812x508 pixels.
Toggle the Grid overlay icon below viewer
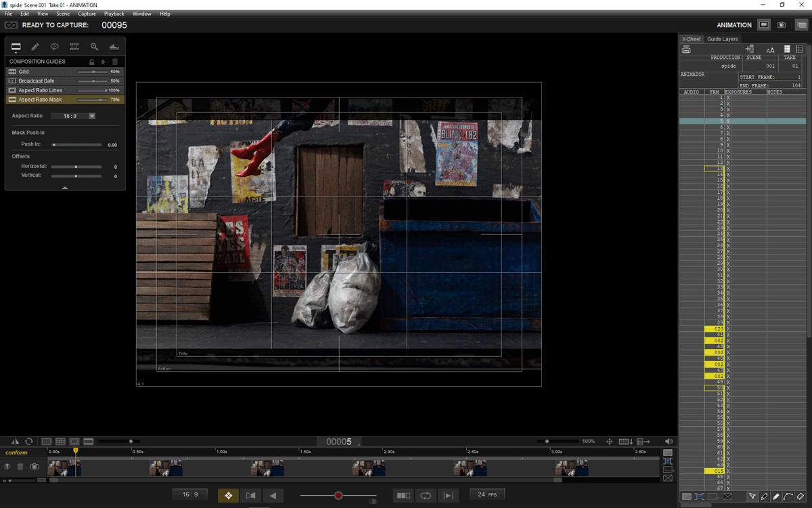coord(60,442)
